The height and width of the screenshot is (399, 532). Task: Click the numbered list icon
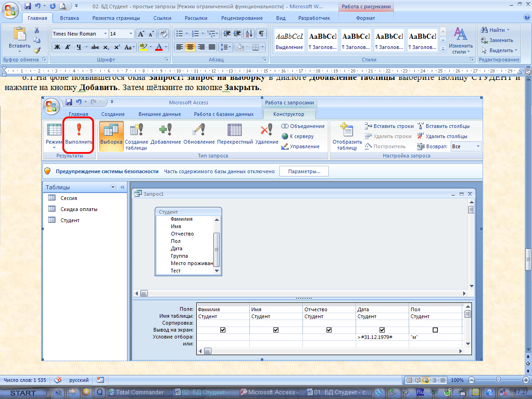click(x=195, y=34)
